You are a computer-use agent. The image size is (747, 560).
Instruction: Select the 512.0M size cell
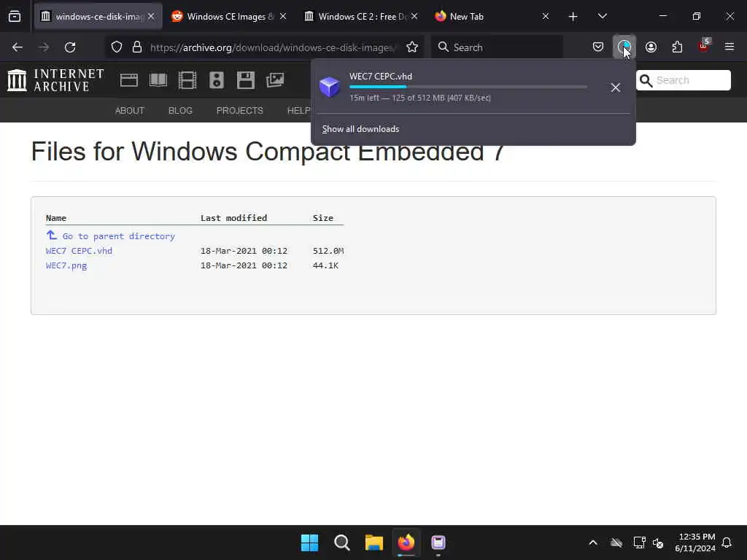(x=328, y=251)
